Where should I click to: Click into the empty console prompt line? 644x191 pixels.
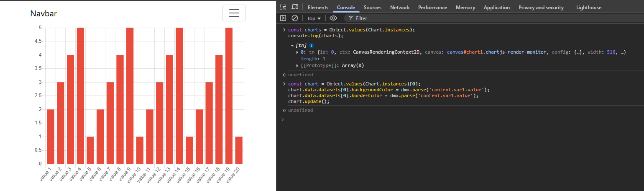point(464,120)
